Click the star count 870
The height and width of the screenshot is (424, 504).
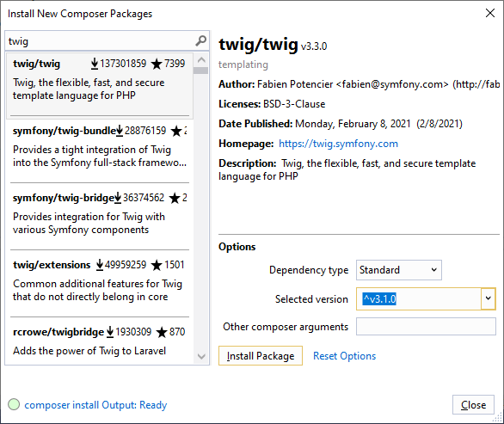[177, 332]
